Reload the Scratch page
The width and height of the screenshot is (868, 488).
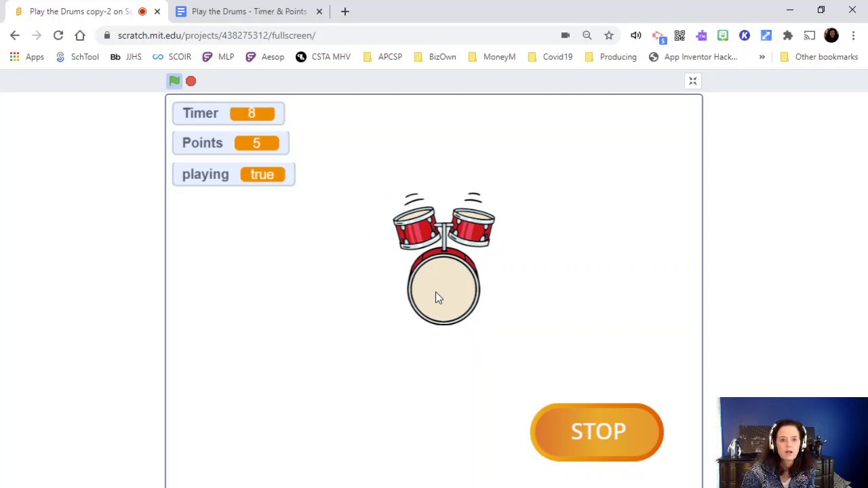[x=58, y=35]
